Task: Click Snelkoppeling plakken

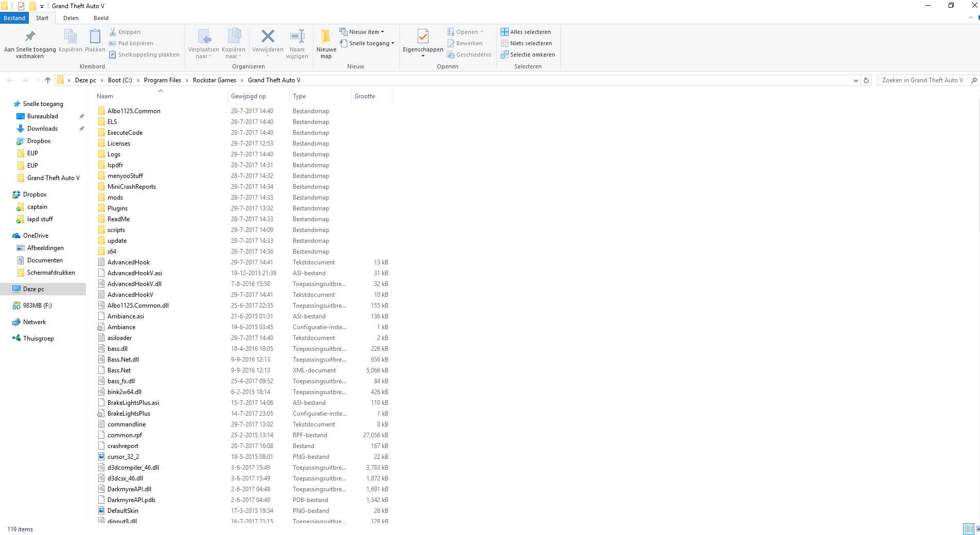Action: click(x=144, y=55)
